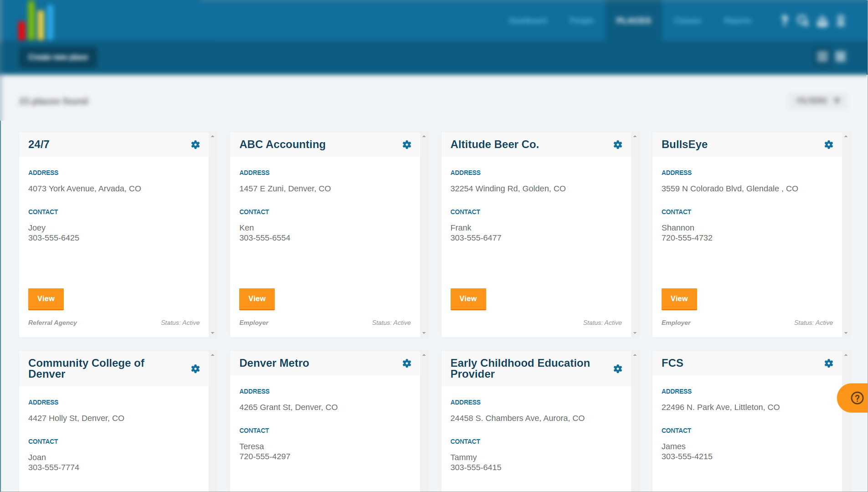Click address 1457 E Zuni, Denver, CO
This screenshot has height=492, width=868.
(285, 189)
